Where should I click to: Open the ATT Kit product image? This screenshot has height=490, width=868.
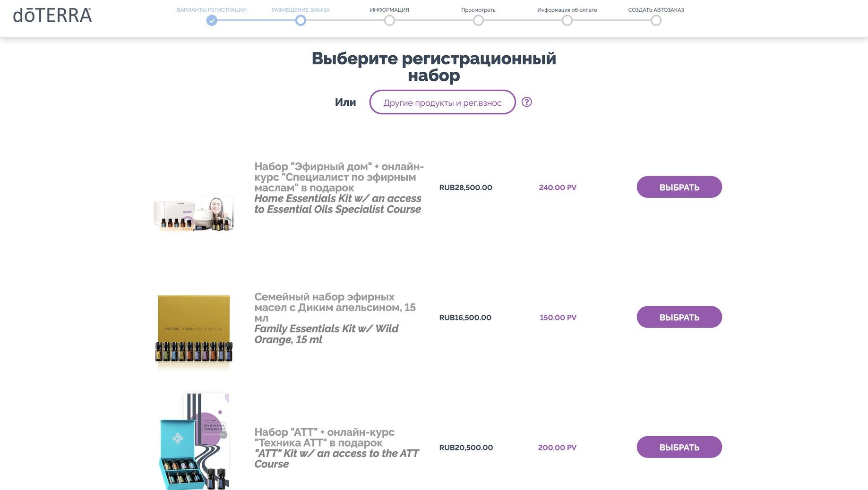(194, 441)
